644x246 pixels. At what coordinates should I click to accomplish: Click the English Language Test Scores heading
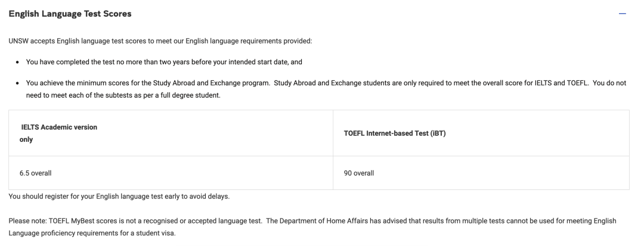click(x=70, y=14)
